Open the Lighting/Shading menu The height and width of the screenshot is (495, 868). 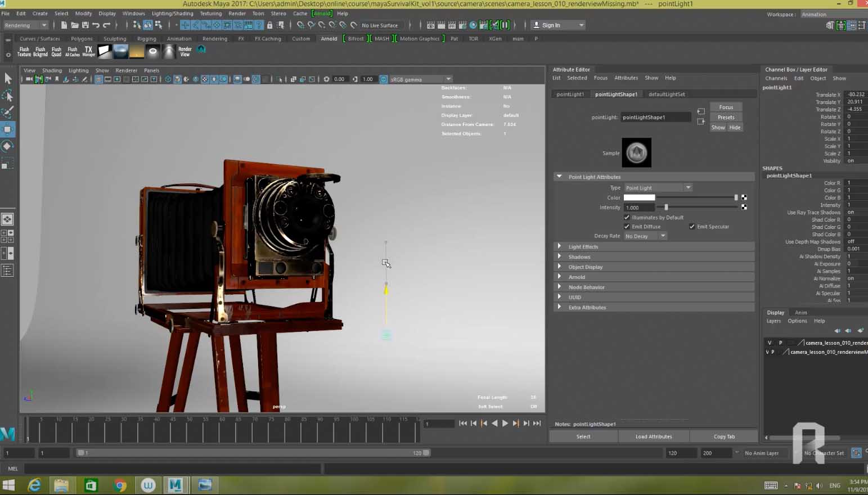click(172, 13)
